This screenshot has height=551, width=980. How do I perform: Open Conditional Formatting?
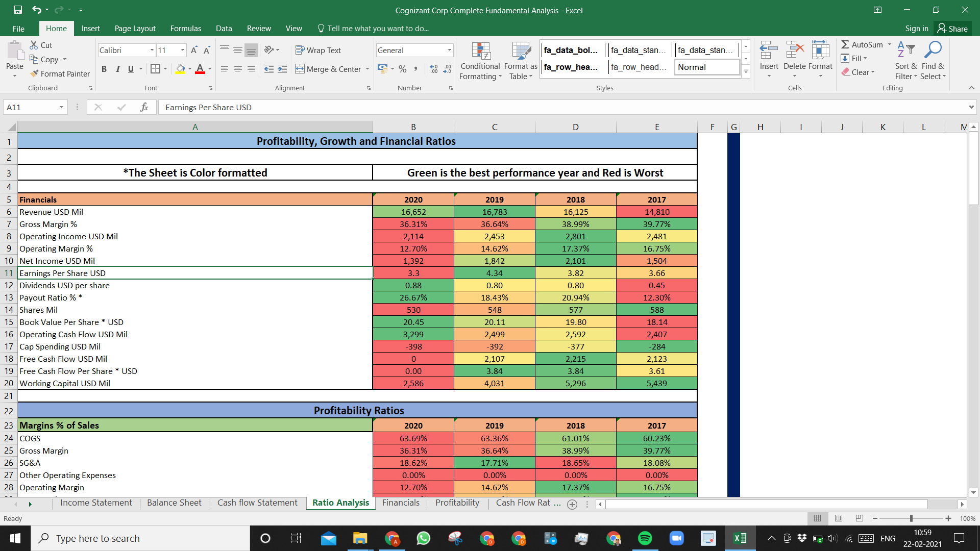(480, 61)
